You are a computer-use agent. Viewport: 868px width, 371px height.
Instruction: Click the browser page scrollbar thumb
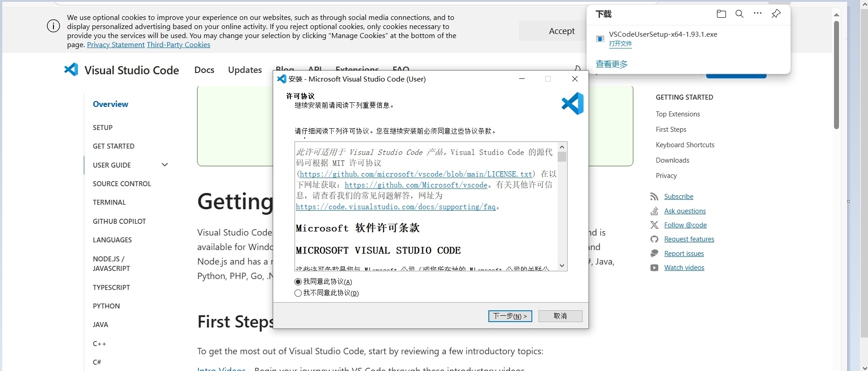click(x=837, y=75)
